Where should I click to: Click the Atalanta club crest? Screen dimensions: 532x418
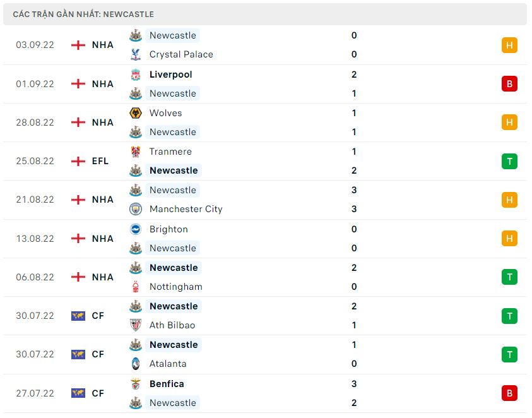[x=135, y=364]
